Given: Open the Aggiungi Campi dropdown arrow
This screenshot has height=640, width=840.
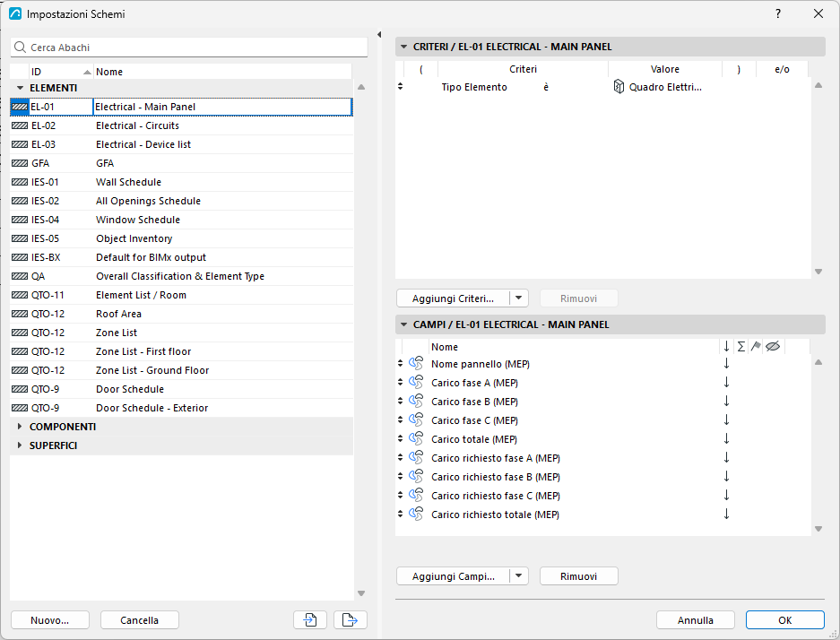Looking at the screenshot, I should point(518,576).
